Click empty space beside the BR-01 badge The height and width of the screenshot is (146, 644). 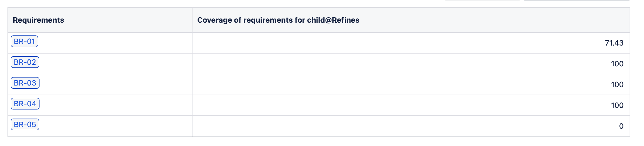tap(112, 43)
